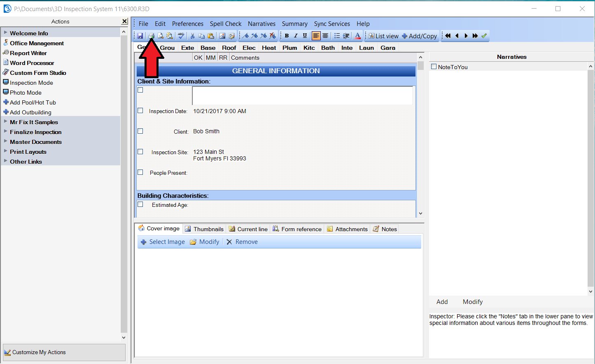Click the Print preview icon
This screenshot has height=364, width=595.
tap(161, 36)
